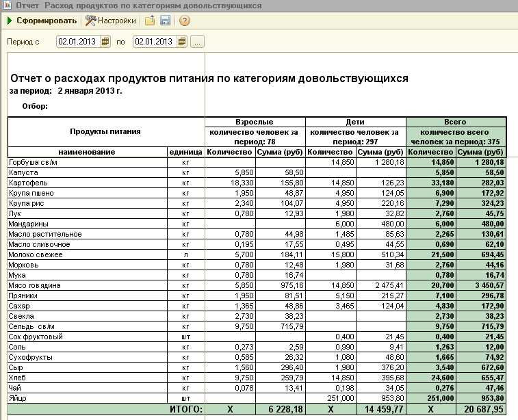Open calendar picker for period end date
The height and width of the screenshot is (420, 518).
pyautogui.click(x=182, y=42)
